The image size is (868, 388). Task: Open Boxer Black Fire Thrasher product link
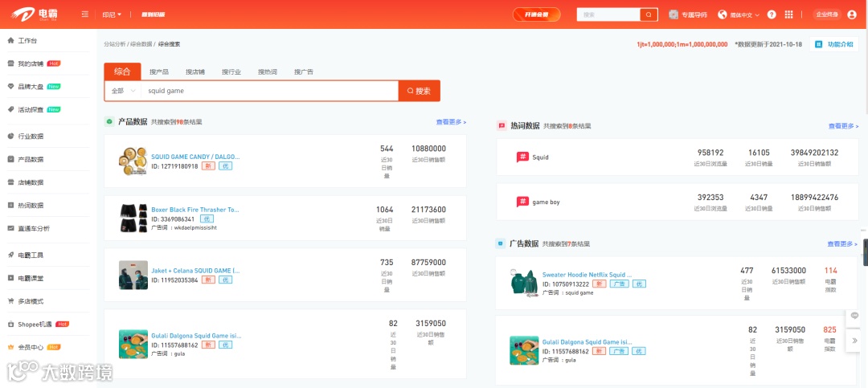coord(195,210)
